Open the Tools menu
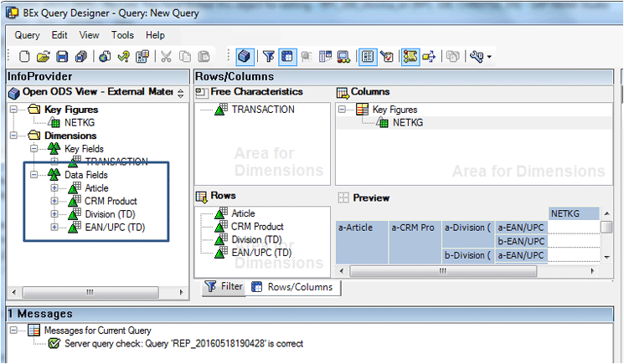The width and height of the screenshot is (624, 364). point(122,35)
